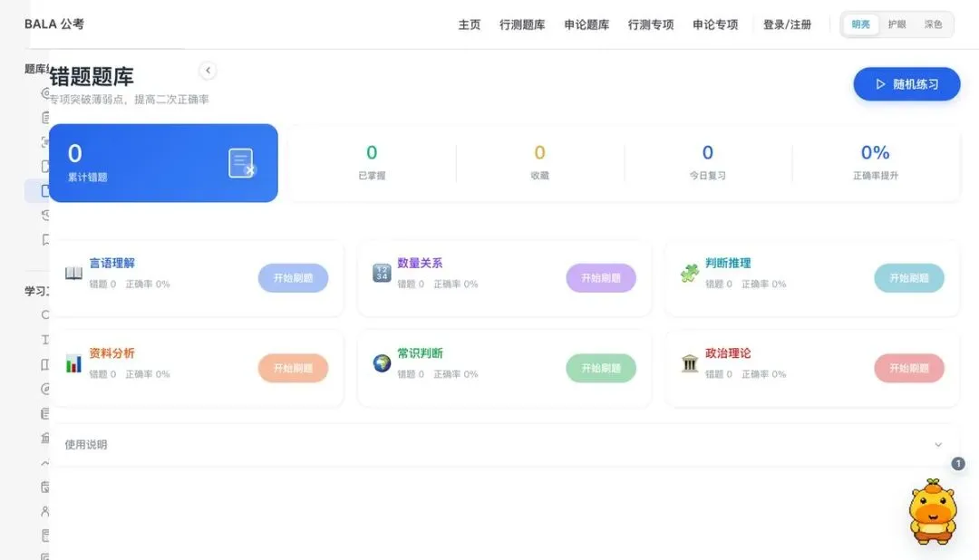Switch theme to 护眼 mode
This screenshot has height=560, width=979.
(897, 24)
